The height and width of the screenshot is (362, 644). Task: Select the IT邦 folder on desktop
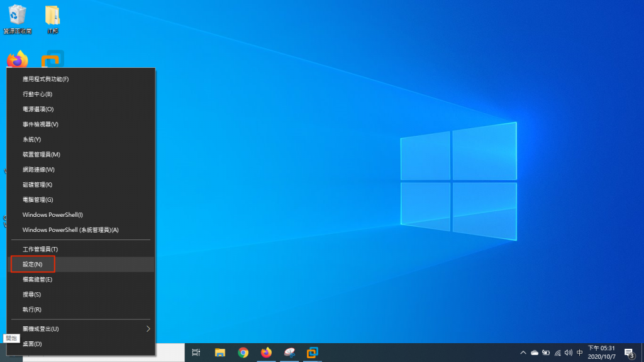click(52, 19)
